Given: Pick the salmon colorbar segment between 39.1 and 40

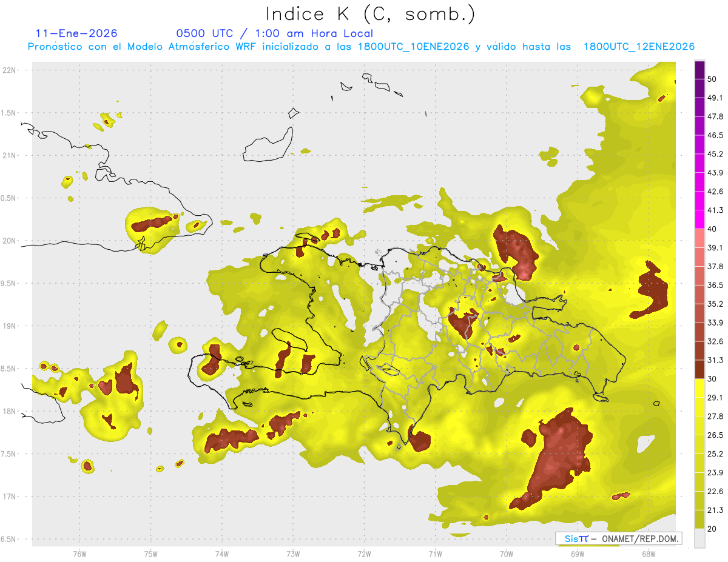Looking at the screenshot, I should click(699, 238).
